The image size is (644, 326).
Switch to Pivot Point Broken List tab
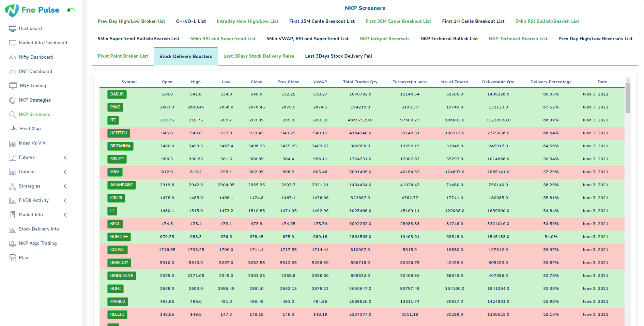[123, 56]
